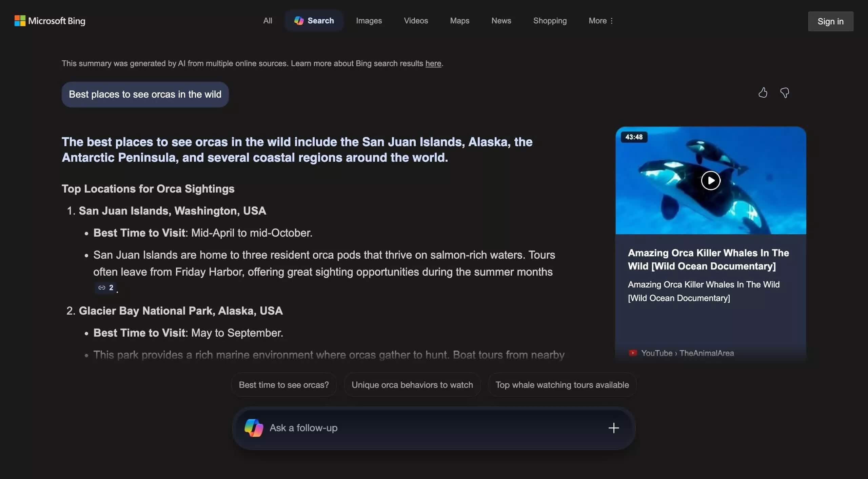Screen dimensions: 868x479
Task: Click the query bubble 'Best places to see orcas'
Action: click(145, 94)
